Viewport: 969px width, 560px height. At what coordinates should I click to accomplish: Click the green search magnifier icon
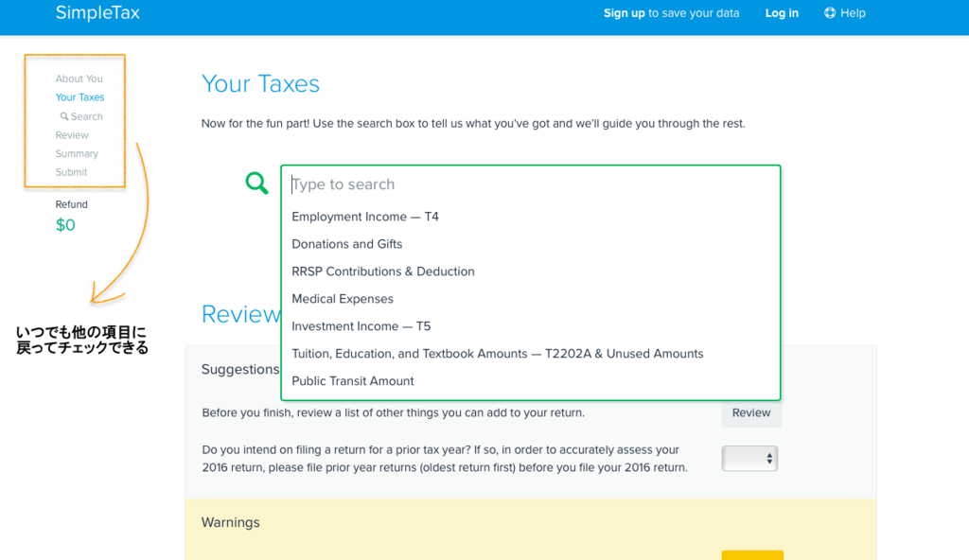[x=256, y=183]
